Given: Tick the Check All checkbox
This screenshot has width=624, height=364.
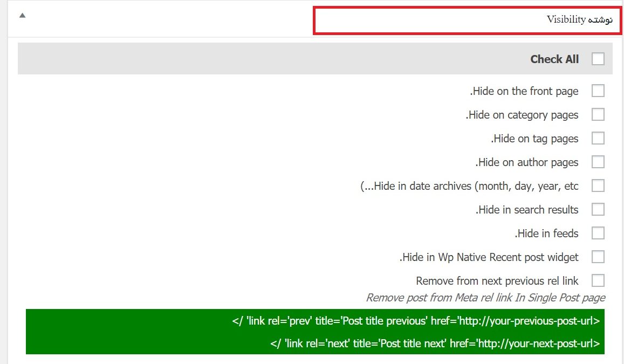Looking at the screenshot, I should [x=598, y=59].
